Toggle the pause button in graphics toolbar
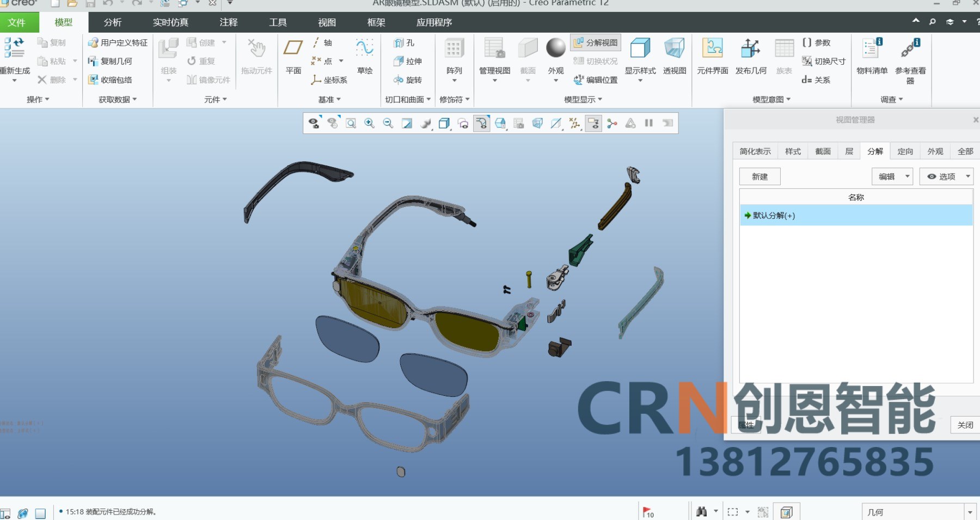Image resolution: width=980 pixels, height=520 pixels. [x=648, y=123]
